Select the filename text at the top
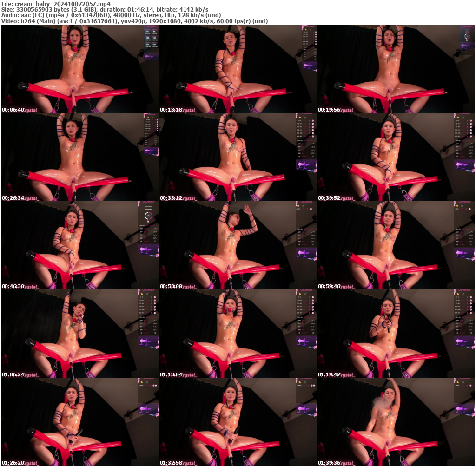 click(x=56, y=4)
